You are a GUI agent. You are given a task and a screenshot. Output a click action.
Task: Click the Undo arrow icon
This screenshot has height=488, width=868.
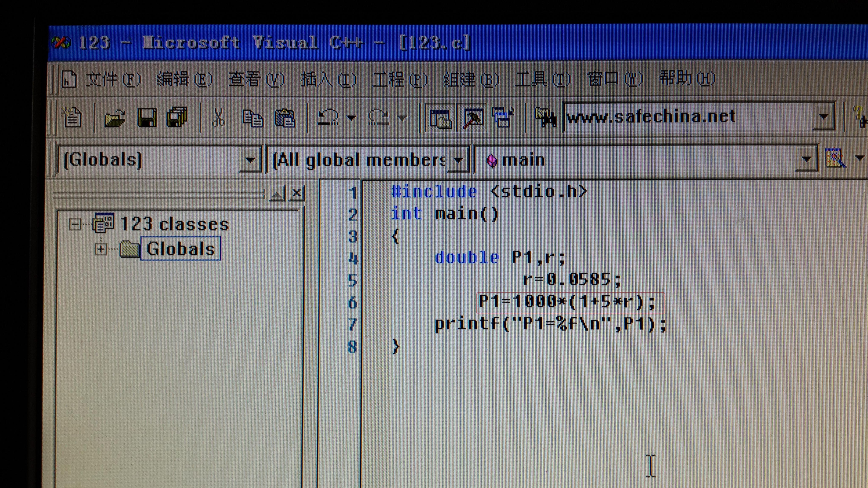click(328, 117)
